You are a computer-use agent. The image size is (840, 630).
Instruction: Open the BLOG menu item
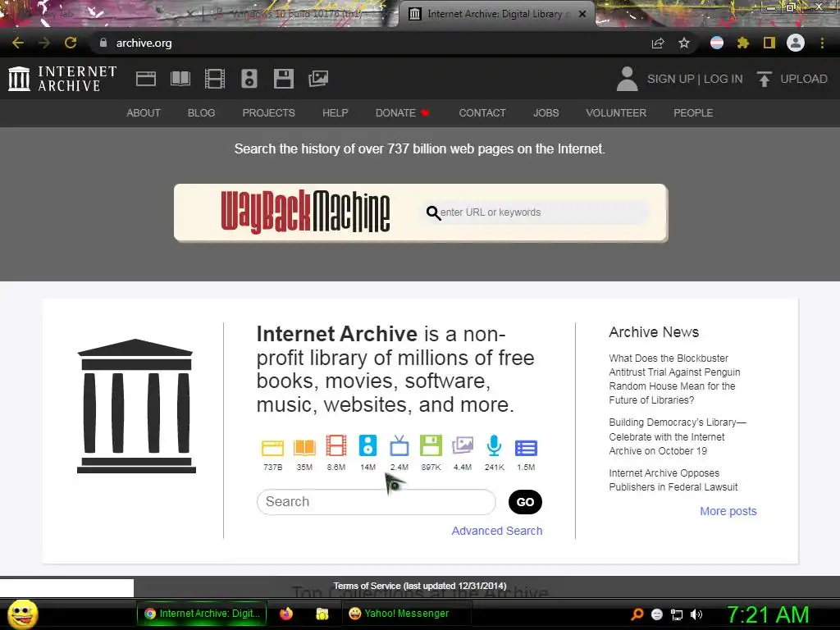click(x=202, y=113)
